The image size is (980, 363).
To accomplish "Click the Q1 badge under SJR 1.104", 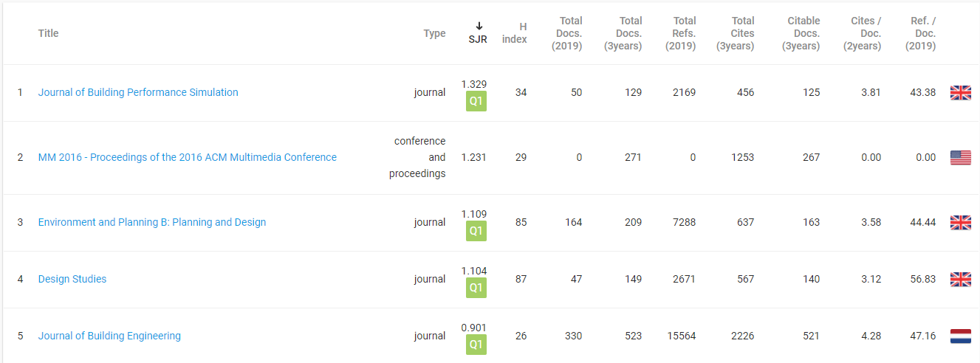I will pyautogui.click(x=476, y=288).
